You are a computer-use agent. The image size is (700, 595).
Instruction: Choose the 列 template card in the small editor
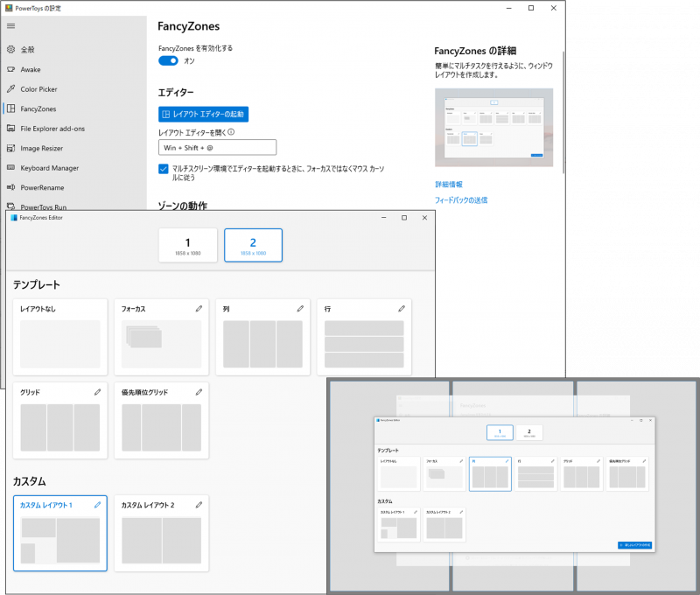tap(490, 473)
